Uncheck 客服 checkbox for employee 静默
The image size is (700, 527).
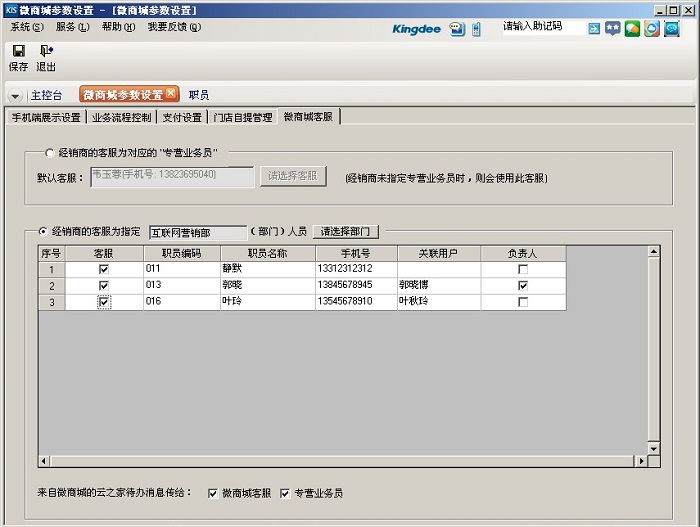(x=104, y=269)
